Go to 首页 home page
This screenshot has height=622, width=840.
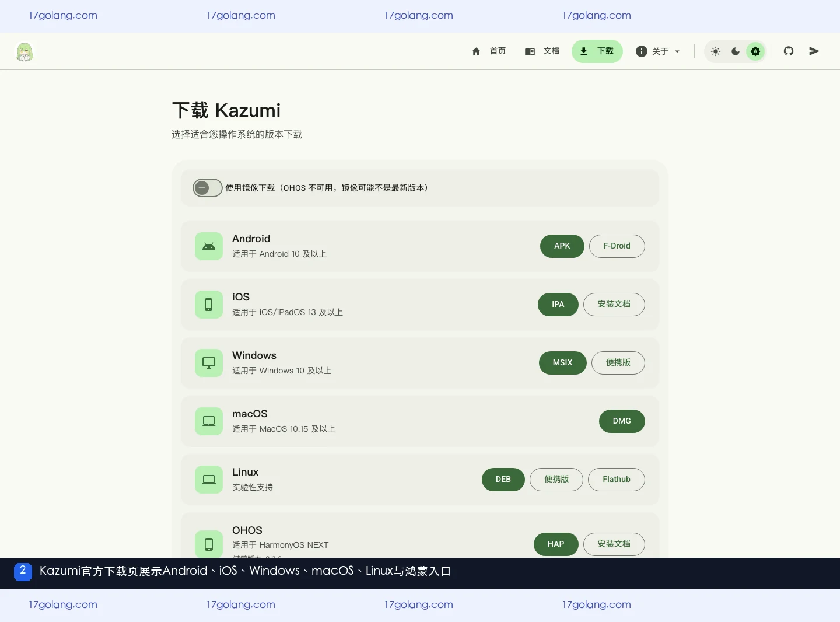[489, 51]
